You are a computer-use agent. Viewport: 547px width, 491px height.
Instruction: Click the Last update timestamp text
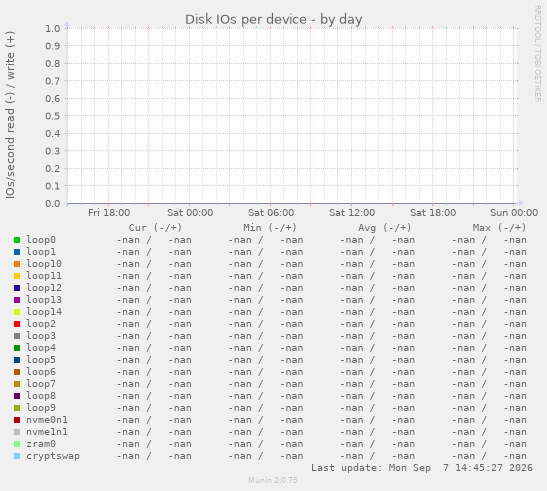(x=422, y=468)
